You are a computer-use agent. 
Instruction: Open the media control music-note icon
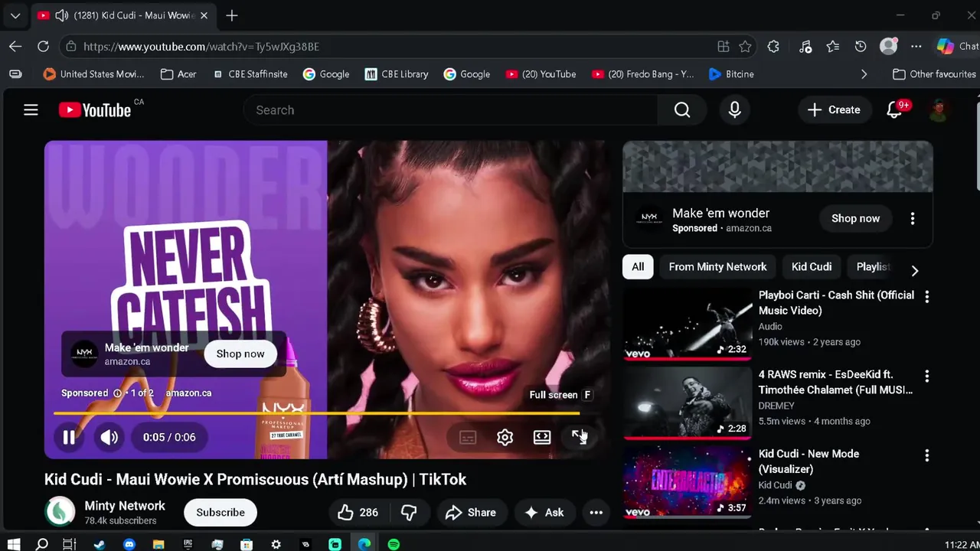805,47
